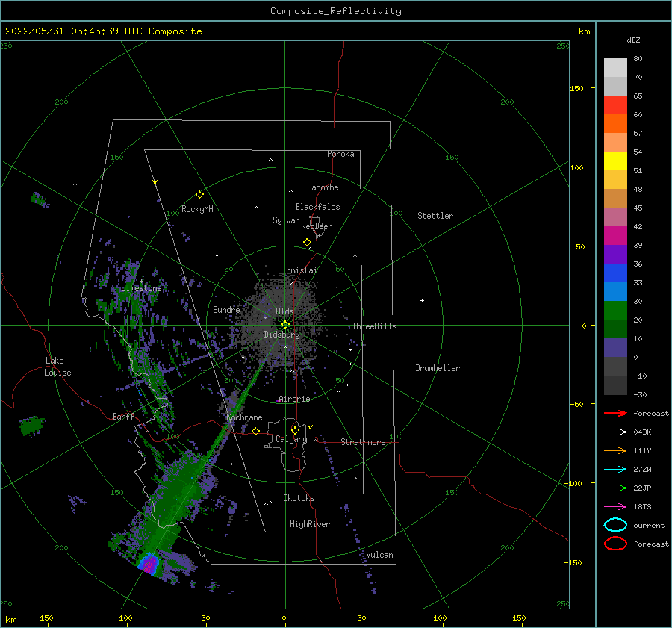Click the 100 tick on right axis
This screenshot has height=628, width=672.
pyautogui.click(x=576, y=167)
